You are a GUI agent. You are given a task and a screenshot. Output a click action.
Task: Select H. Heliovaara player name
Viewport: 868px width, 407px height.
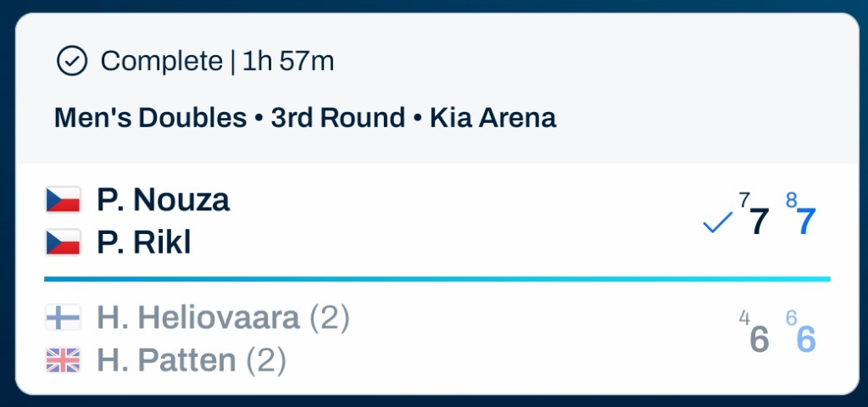point(198,318)
